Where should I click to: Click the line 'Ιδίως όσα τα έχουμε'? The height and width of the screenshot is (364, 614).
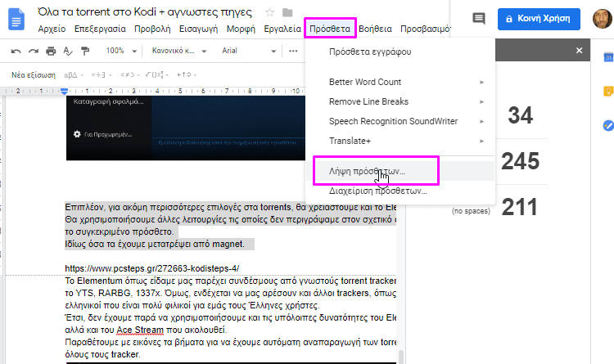click(155, 245)
